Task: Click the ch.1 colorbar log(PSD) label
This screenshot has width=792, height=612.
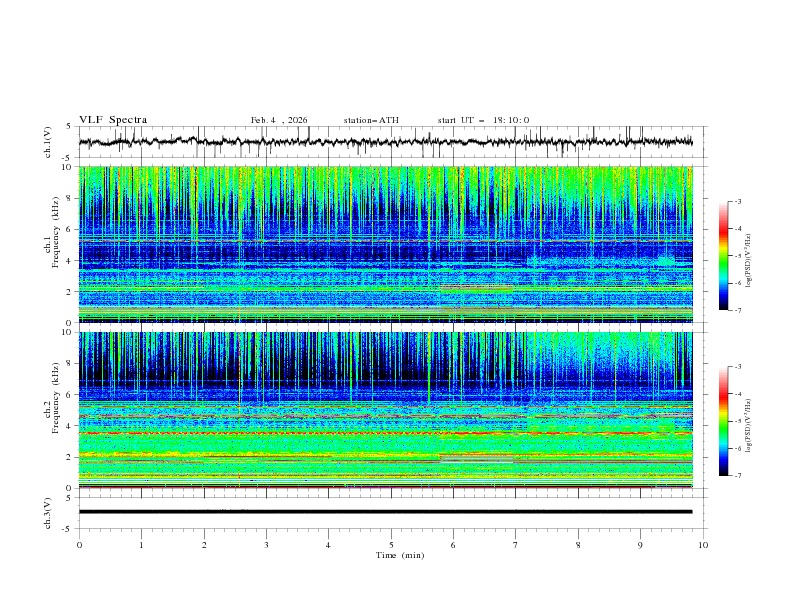Action: pos(749,261)
